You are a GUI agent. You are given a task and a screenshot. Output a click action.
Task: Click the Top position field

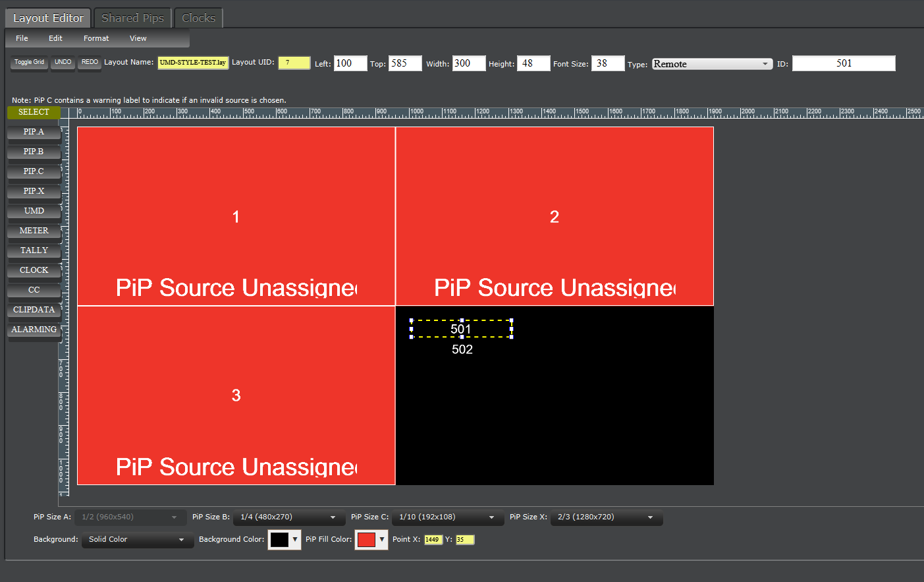tap(405, 63)
